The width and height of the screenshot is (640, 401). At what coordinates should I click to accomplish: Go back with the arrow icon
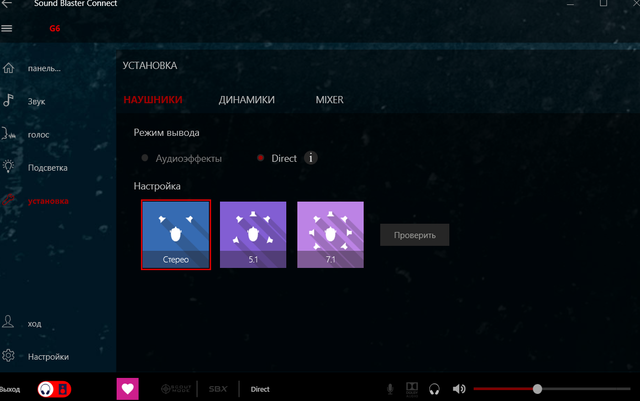click(x=7, y=4)
